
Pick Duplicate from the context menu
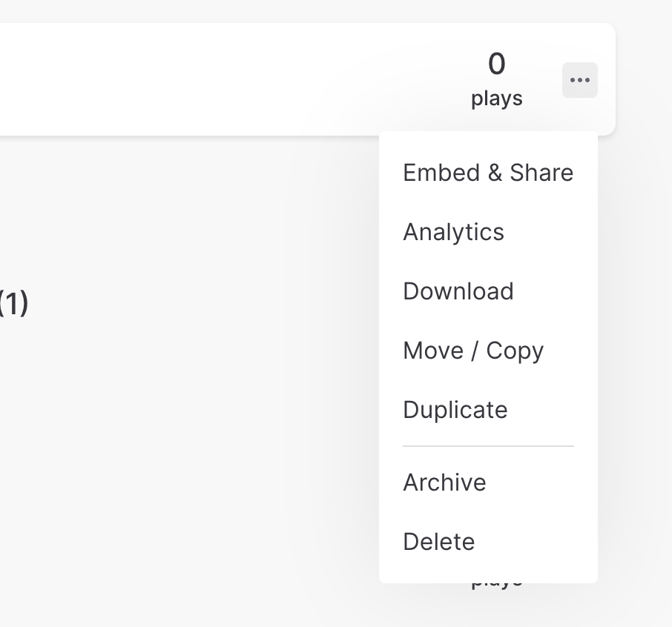(x=488, y=409)
